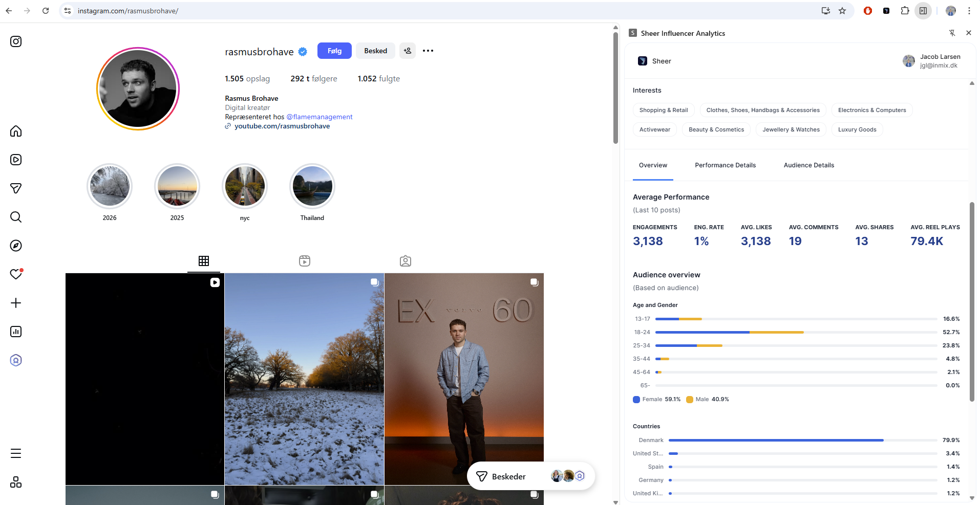Open the browser extensions puzzle menu
This screenshot has height=505, width=980.
(904, 10)
